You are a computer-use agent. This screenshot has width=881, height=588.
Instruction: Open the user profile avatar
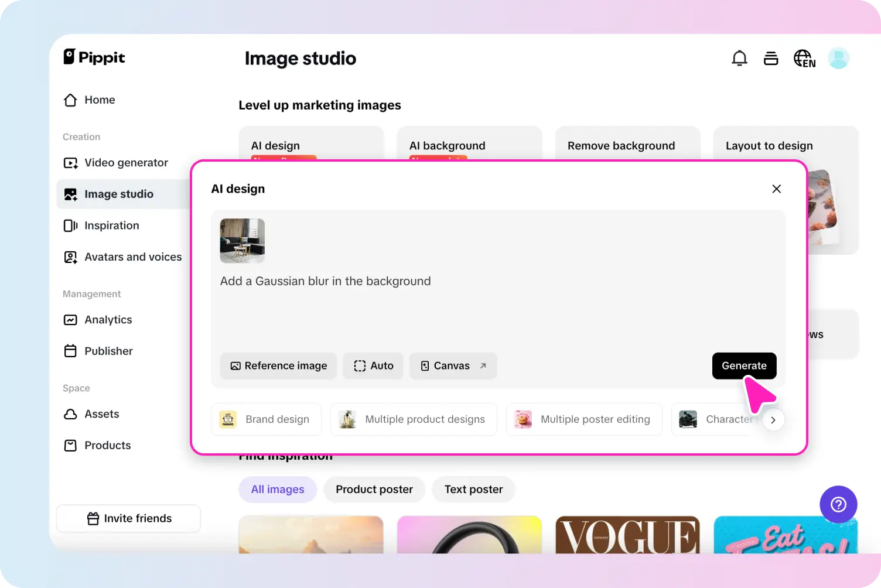coord(838,58)
